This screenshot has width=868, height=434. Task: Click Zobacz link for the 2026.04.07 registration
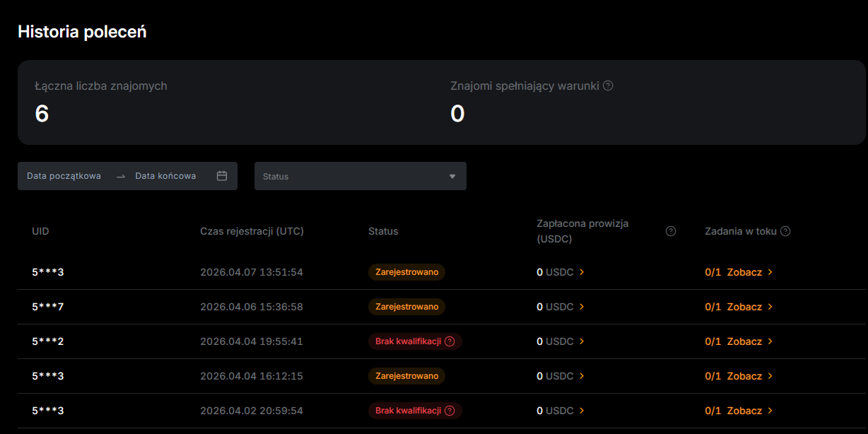tap(749, 272)
